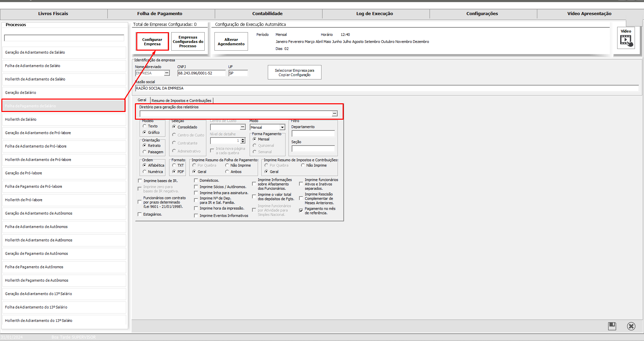Click the Seção filter field
Image resolution: width=644 pixels, height=341 pixels.
(x=313, y=149)
